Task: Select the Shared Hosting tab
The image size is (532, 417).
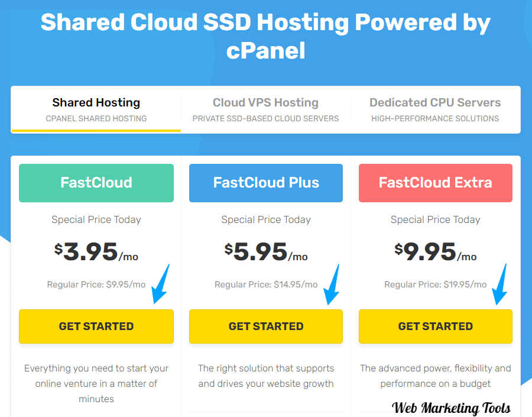Action: (96, 109)
